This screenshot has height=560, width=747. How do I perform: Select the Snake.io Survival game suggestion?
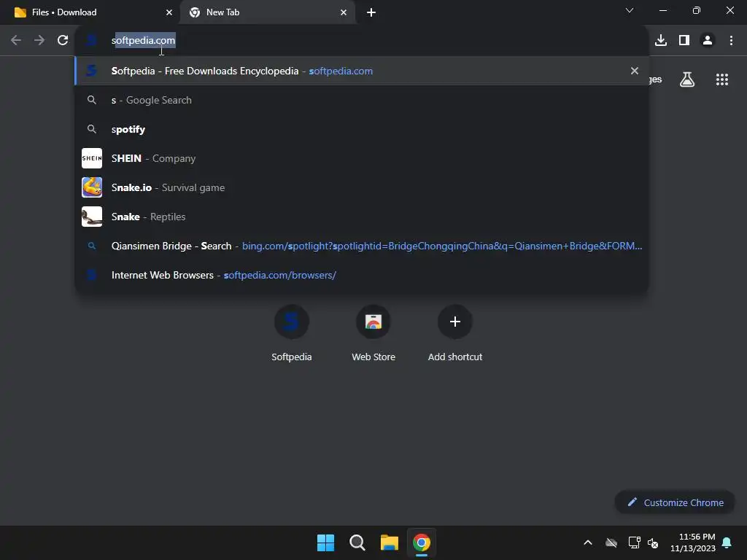coord(362,187)
